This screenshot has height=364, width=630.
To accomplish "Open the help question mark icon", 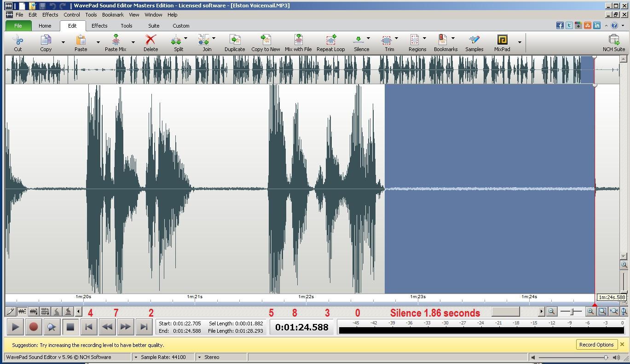I will (x=614, y=26).
